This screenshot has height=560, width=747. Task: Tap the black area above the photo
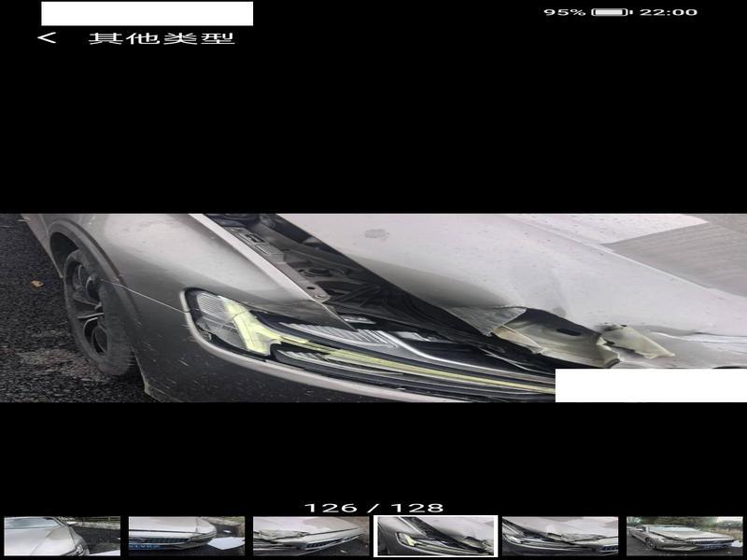click(x=373, y=131)
